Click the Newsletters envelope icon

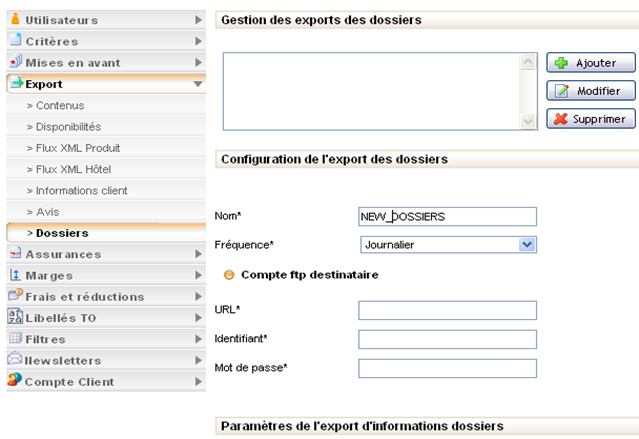pyautogui.click(x=16, y=360)
